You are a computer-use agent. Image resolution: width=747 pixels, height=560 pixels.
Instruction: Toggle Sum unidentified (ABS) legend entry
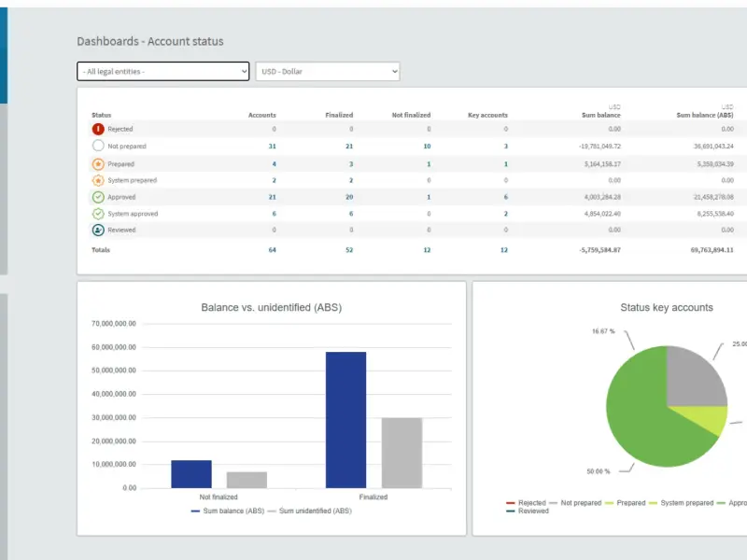tap(310, 511)
